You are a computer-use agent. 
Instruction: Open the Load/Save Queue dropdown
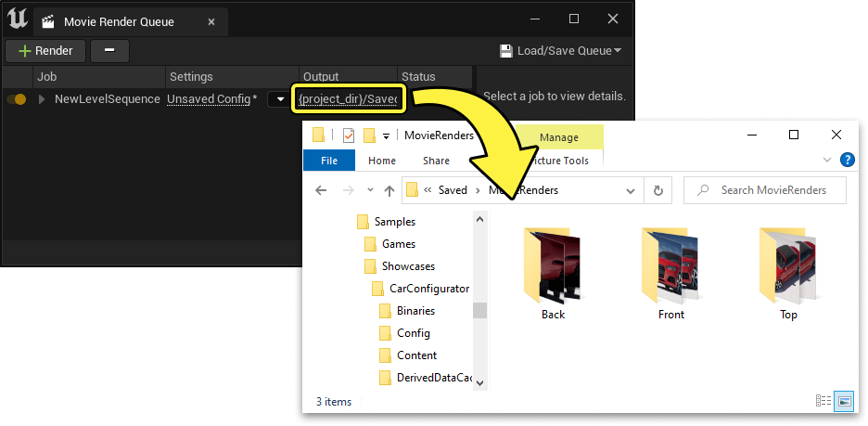[x=560, y=51]
